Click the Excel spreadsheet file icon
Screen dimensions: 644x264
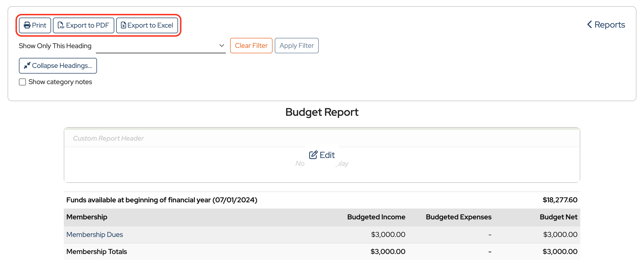coord(123,25)
